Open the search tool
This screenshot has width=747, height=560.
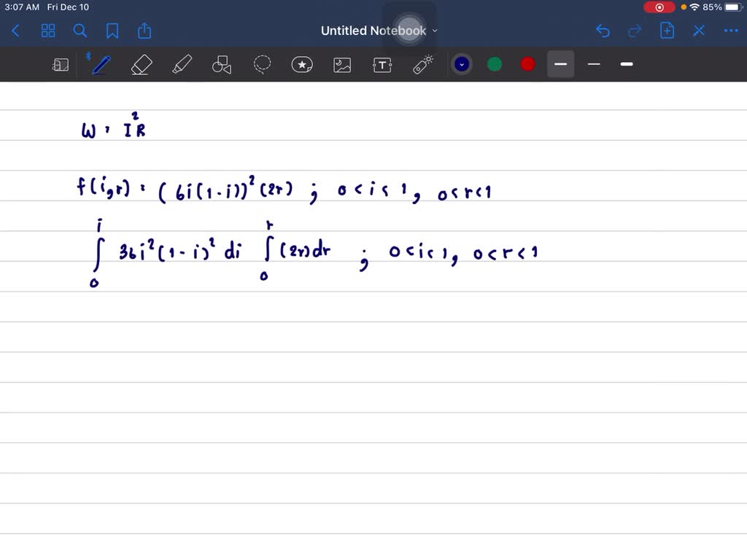pyautogui.click(x=80, y=31)
